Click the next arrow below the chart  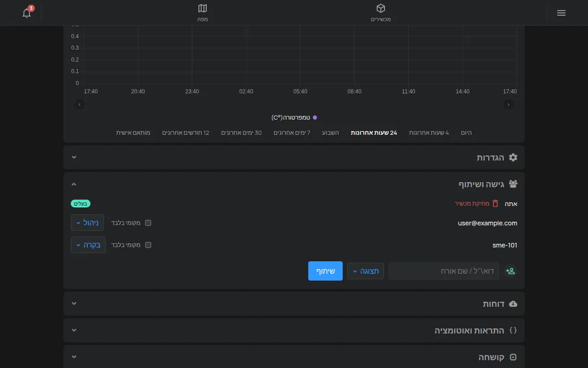click(x=509, y=104)
